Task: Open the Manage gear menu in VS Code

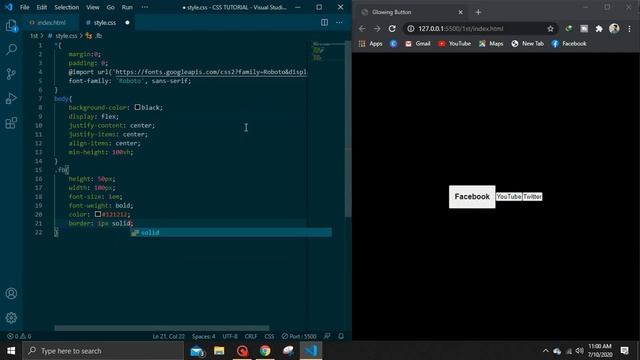Action: (11, 318)
